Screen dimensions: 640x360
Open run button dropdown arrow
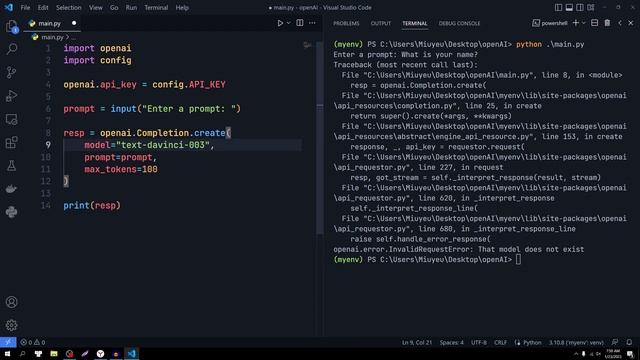click(289, 23)
